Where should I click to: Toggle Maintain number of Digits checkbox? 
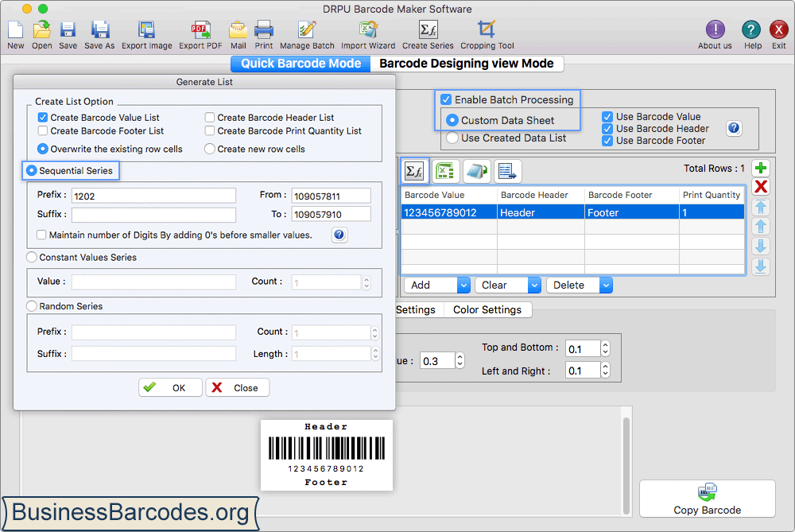point(42,235)
